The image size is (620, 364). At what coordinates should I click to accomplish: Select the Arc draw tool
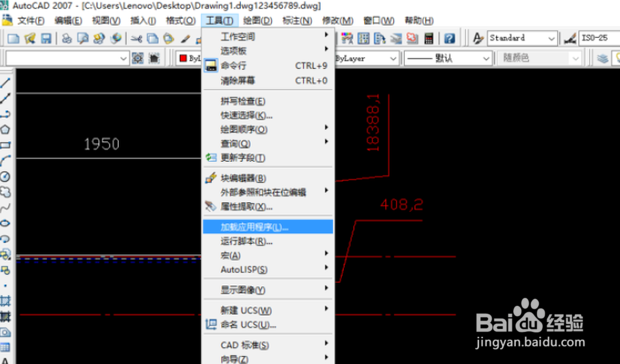tap(5, 161)
